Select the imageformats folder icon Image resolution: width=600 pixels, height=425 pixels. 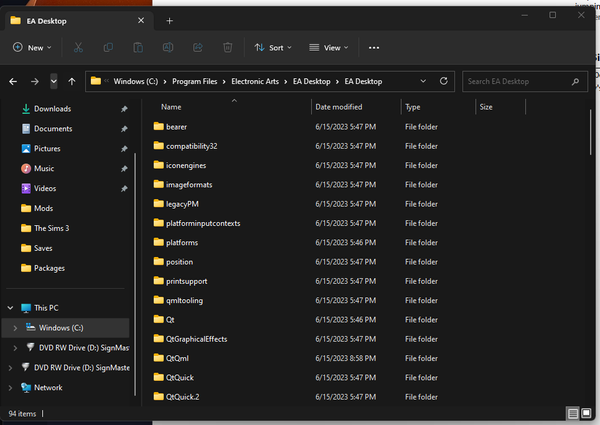coord(158,184)
